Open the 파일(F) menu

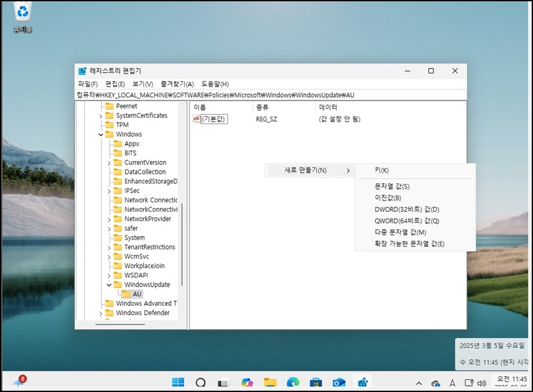pos(88,84)
